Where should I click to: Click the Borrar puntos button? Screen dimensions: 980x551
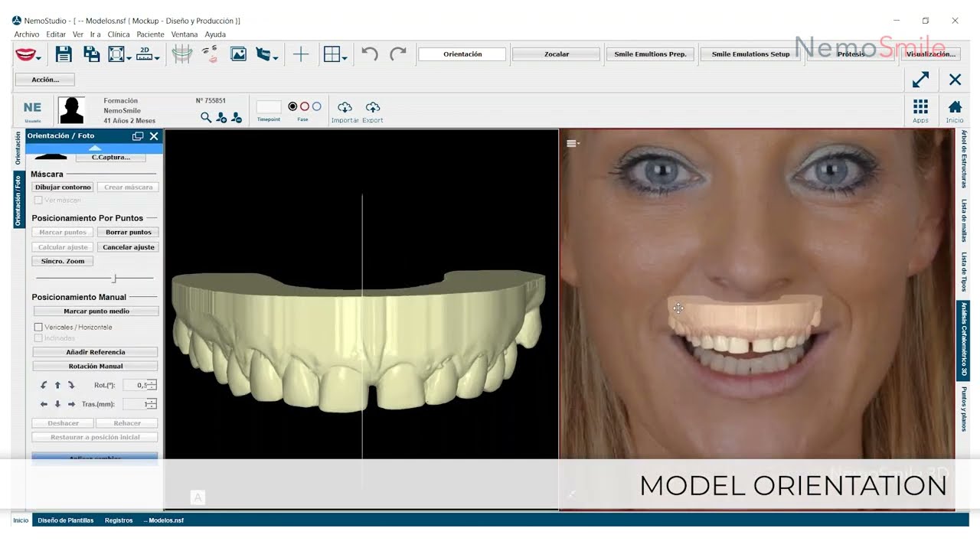pyautogui.click(x=129, y=232)
